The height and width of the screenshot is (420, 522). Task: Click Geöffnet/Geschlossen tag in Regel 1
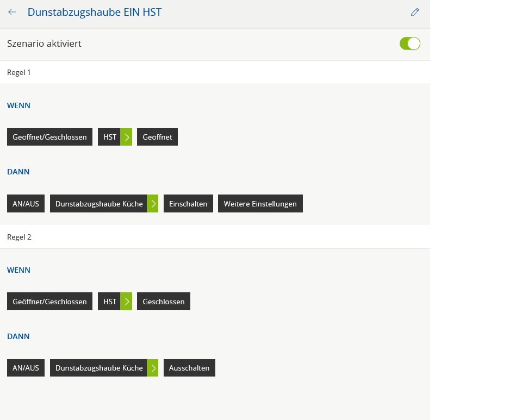point(49,137)
